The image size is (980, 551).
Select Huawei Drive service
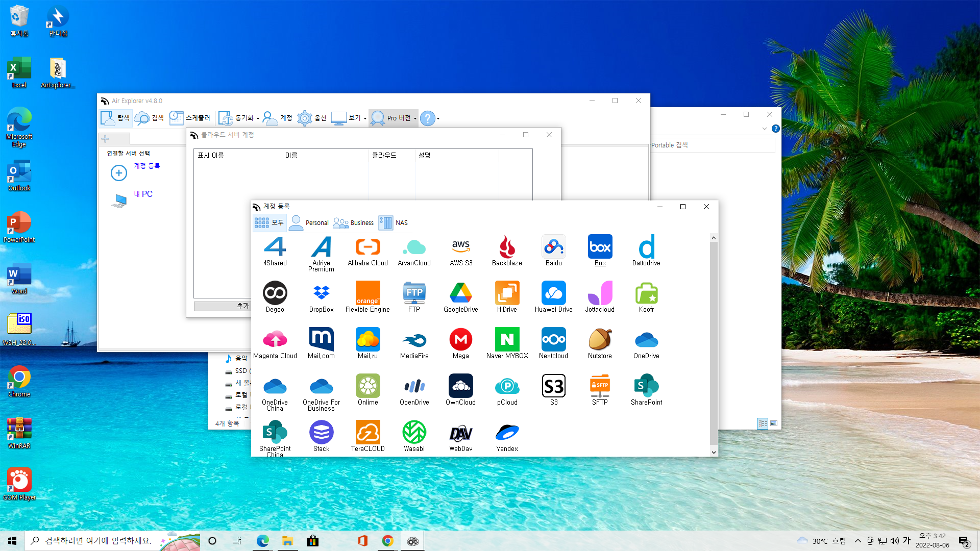pyautogui.click(x=553, y=297)
